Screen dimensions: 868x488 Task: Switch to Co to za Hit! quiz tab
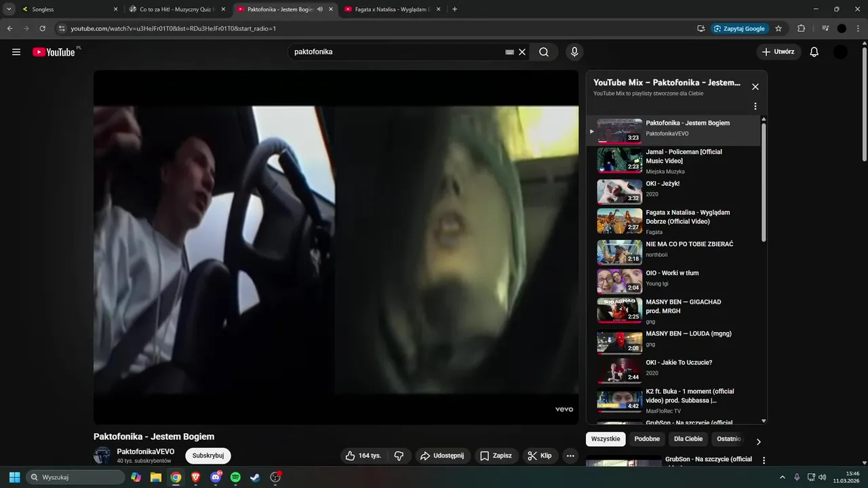point(178,9)
